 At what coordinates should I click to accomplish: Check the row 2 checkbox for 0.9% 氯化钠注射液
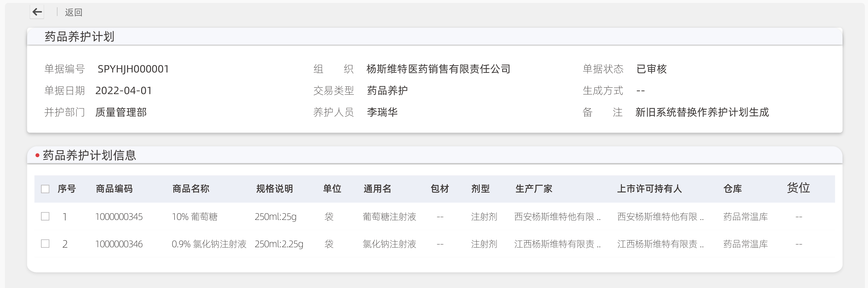(x=45, y=244)
